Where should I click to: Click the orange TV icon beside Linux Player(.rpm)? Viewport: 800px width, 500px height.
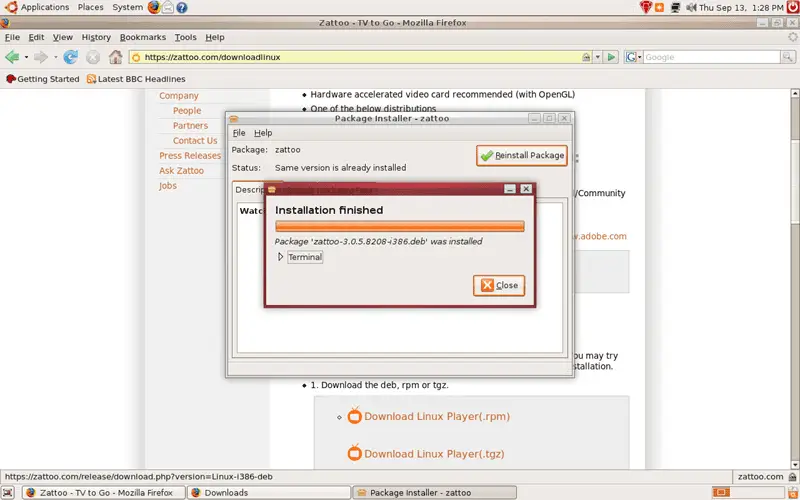pyautogui.click(x=354, y=416)
